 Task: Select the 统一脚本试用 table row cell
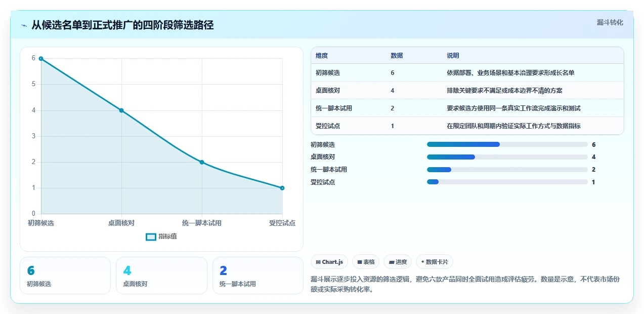tap(334, 108)
